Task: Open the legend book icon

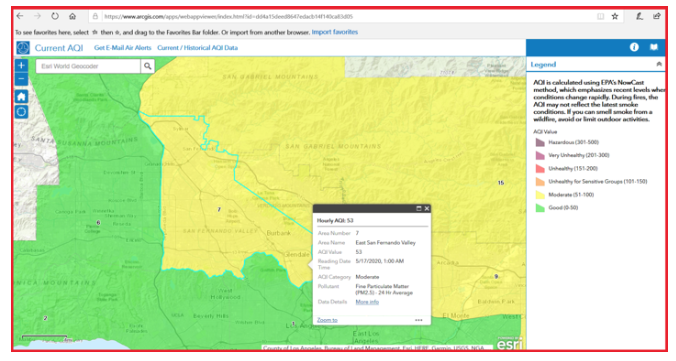Action: [654, 47]
